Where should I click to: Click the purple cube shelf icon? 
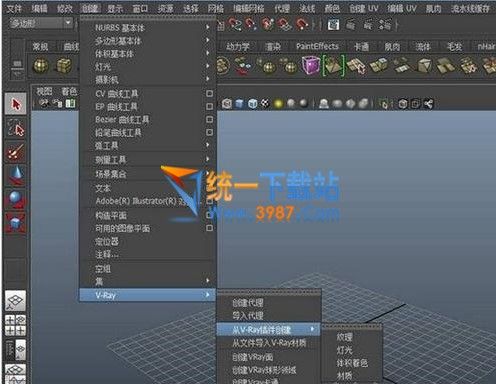[x=311, y=65]
